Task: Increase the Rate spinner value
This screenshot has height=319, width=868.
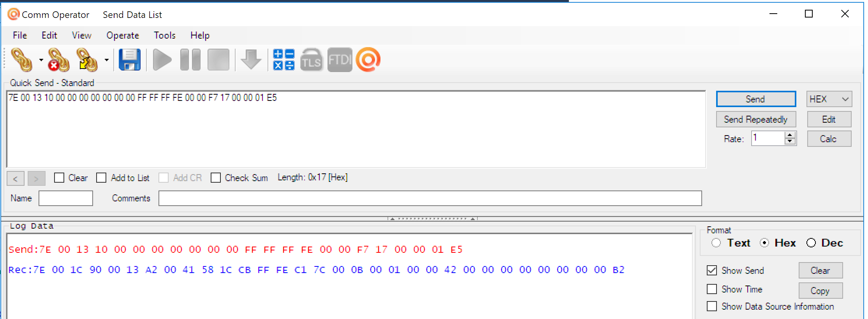Action: coord(790,135)
